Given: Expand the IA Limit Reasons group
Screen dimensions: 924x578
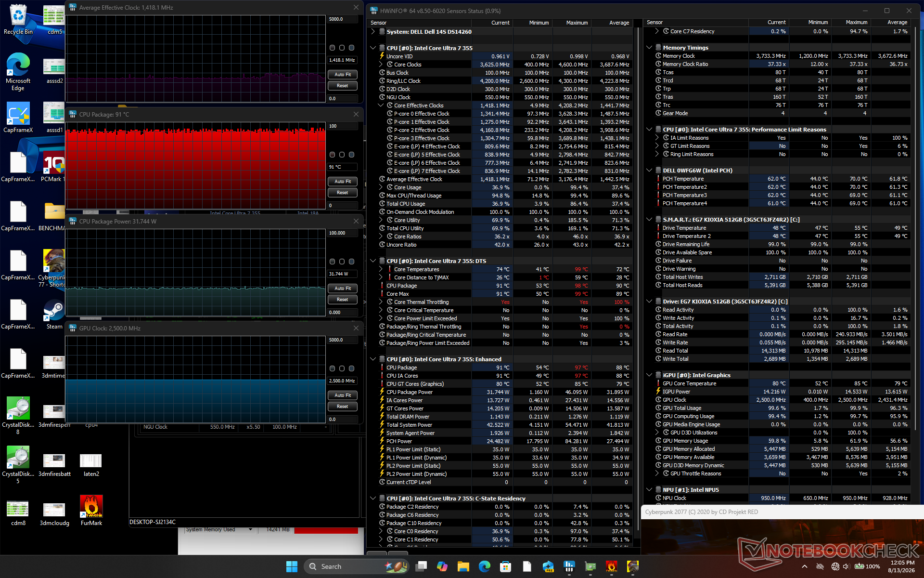Looking at the screenshot, I should [657, 138].
